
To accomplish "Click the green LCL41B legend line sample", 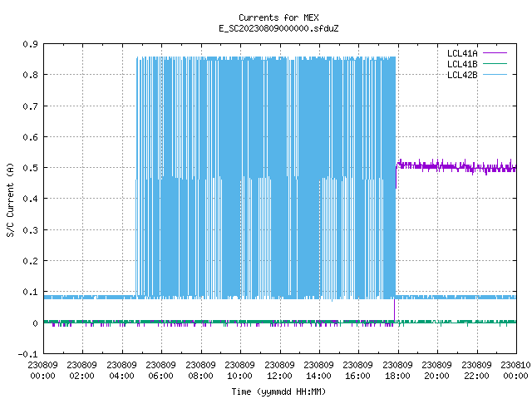I will click(x=495, y=63).
